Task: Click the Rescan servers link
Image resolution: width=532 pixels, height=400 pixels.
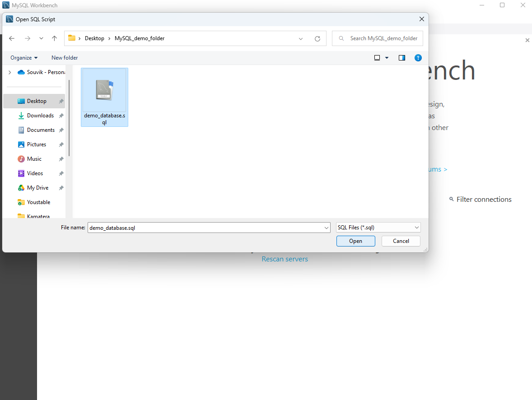Action: 285,259
